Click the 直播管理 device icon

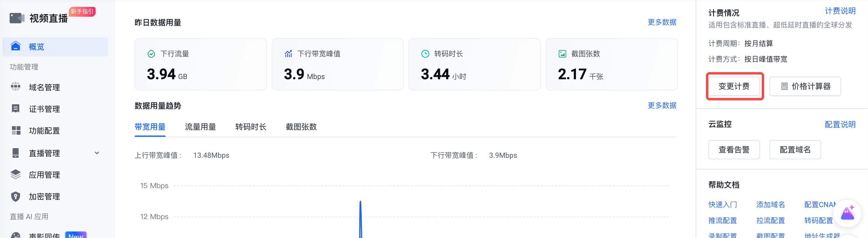pyautogui.click(x=16, y=153)
